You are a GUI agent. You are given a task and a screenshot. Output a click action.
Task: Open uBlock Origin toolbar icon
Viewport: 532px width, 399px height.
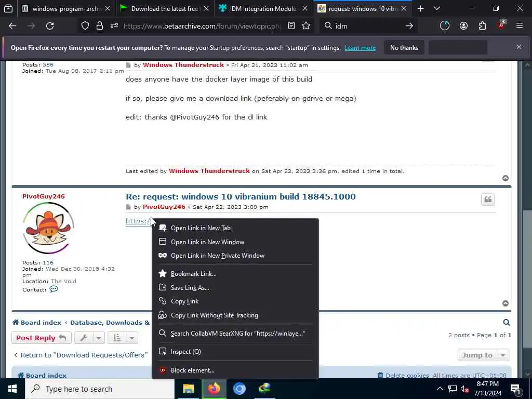coord(501,25)
